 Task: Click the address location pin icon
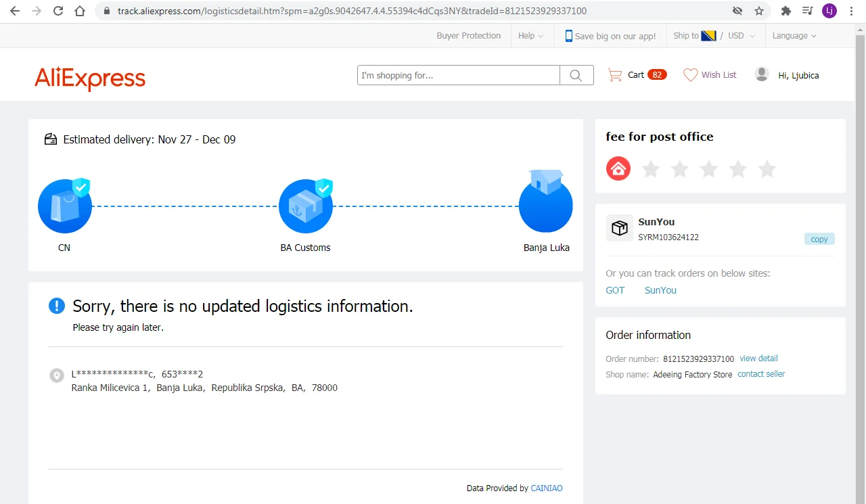tap(57, 375)
